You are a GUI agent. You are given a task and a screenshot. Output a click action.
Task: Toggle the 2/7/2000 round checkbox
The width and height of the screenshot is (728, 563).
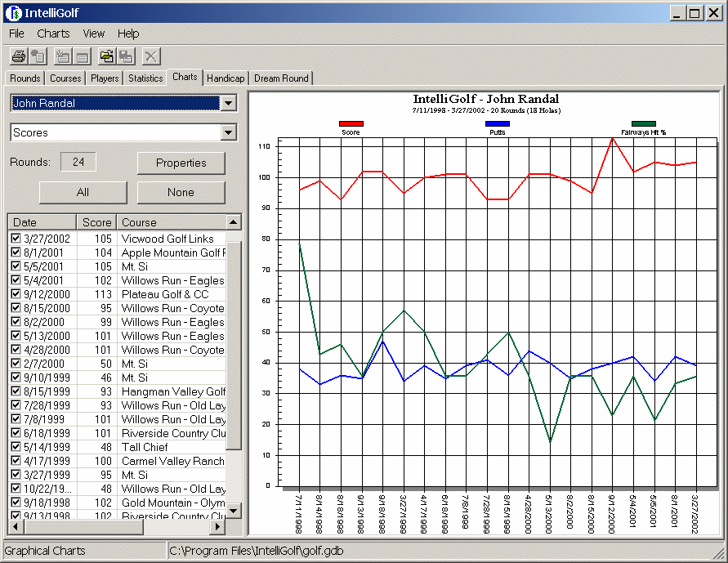(x=16, y=363)
